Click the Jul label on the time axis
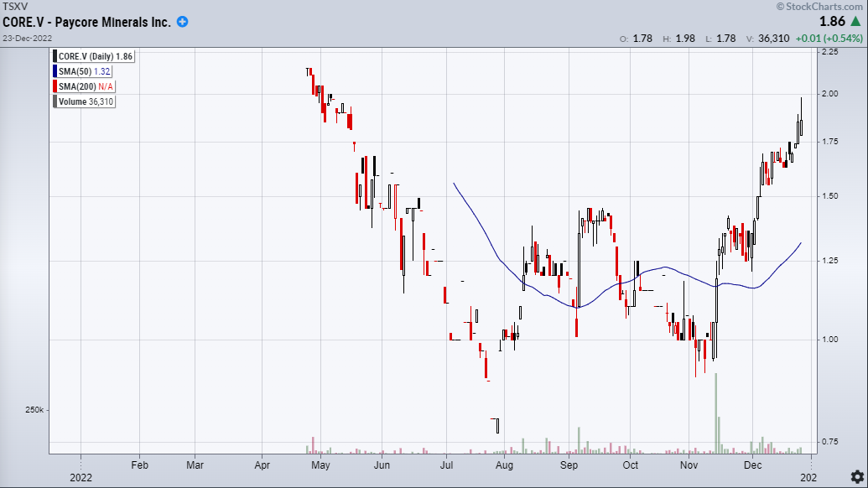This screenshot has height=488, width=868. (446, 465)
